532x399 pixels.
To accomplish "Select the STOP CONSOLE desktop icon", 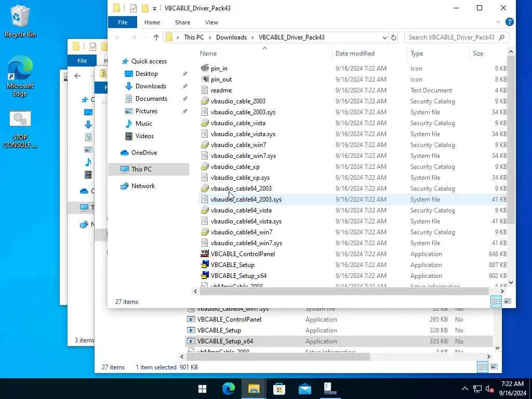I will click(20, 129).
